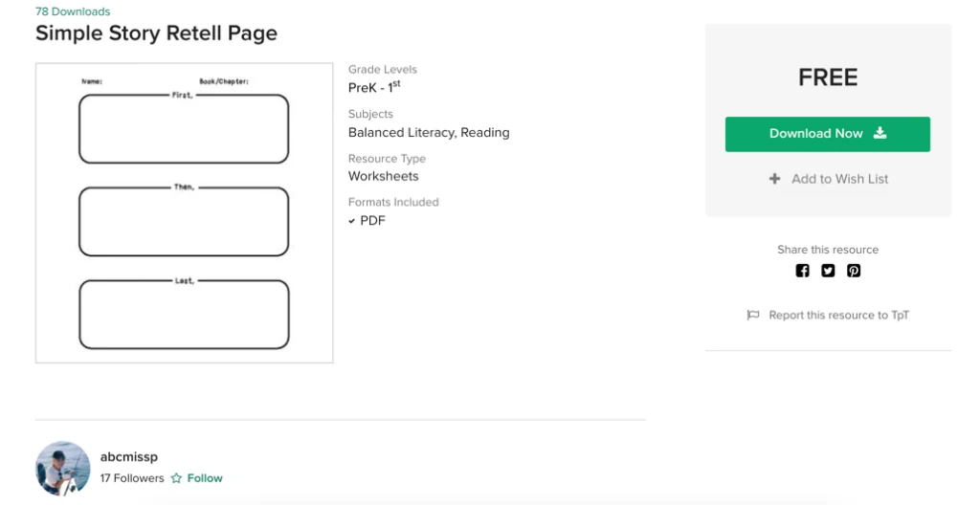The height and width of the screenshot is (505, 980).
Task: Click the Simple Story Retell Page title
Action: click(156, 33)
